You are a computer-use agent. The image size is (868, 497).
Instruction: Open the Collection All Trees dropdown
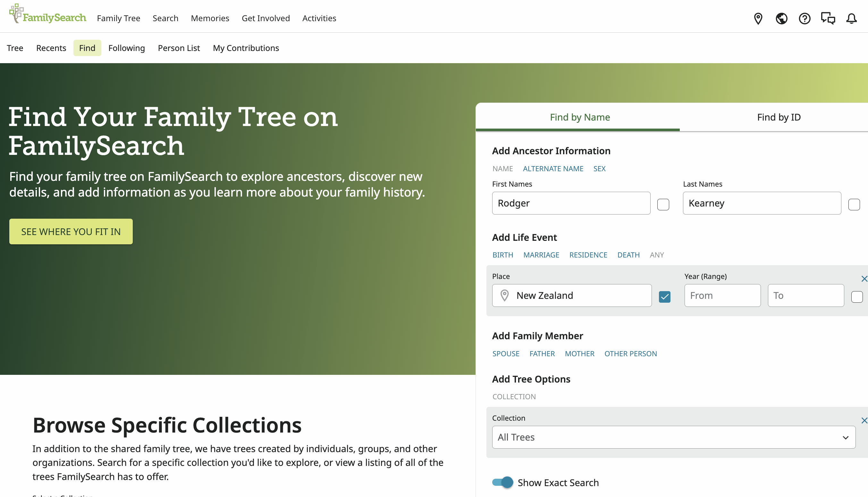coord(674,437)
